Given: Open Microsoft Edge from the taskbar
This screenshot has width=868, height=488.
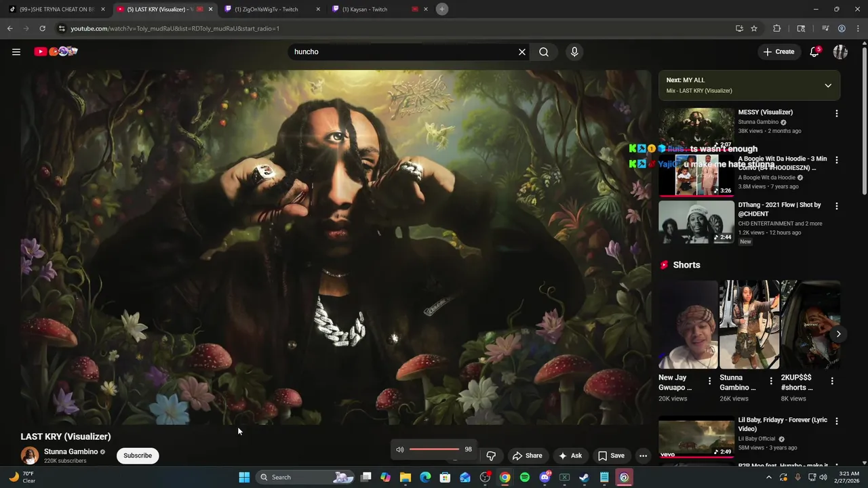Looking at the screenshot, I should 425,477.
